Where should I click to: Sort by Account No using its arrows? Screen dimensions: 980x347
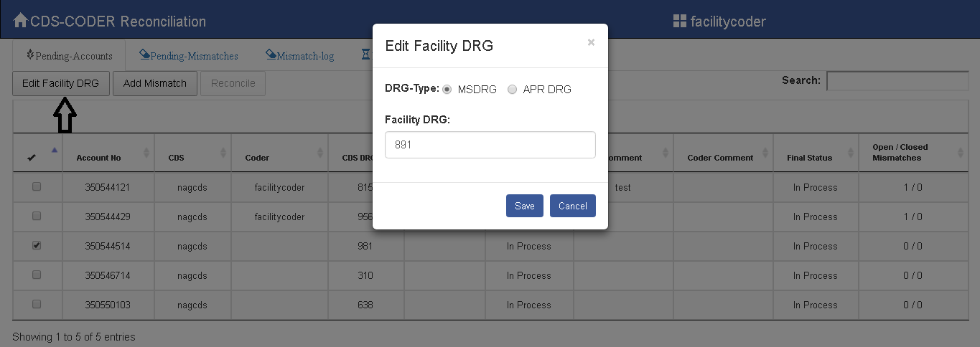[147, 153]
